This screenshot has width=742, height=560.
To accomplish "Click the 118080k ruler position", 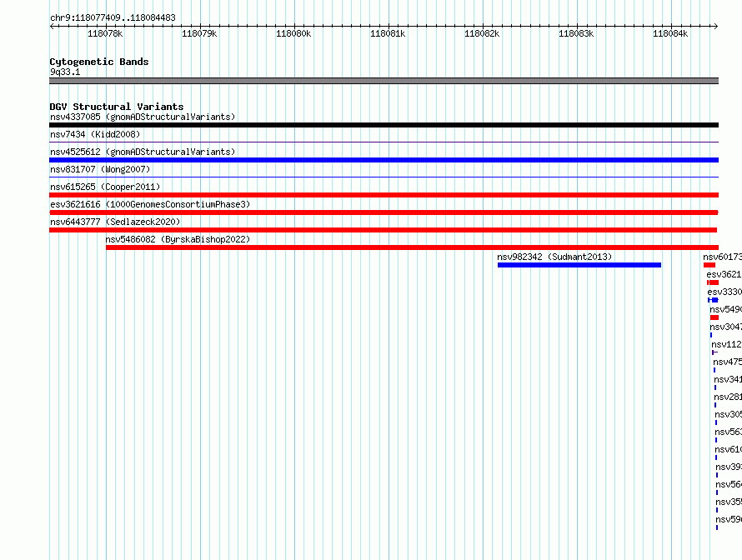I will click(x=293, y=33).
